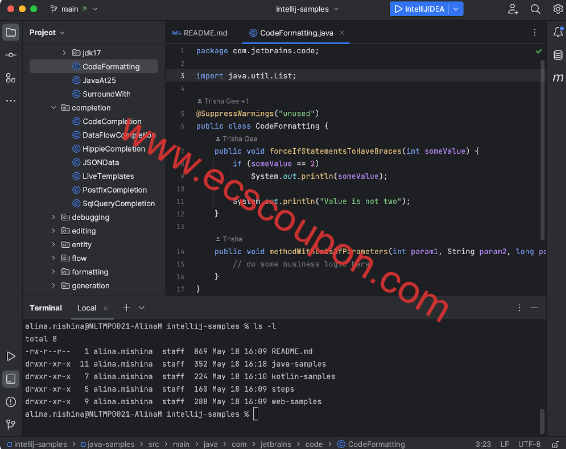Open the Run tool window icon
Viewport: 566px width, 449px height.
tap(11, 356)
